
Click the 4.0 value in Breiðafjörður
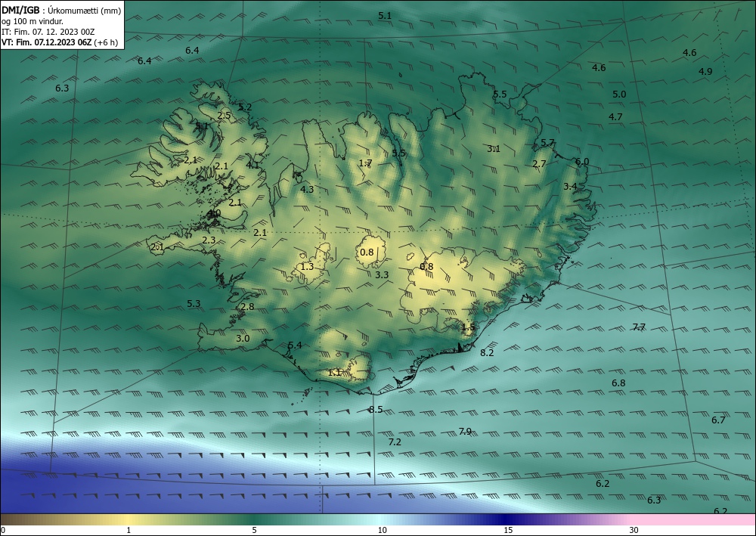coord(214,212)
